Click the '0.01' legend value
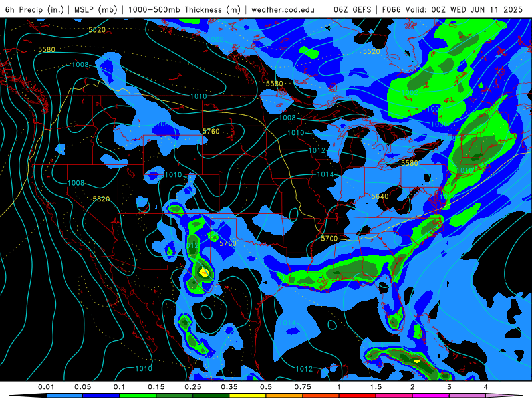 tap(46, 387)
